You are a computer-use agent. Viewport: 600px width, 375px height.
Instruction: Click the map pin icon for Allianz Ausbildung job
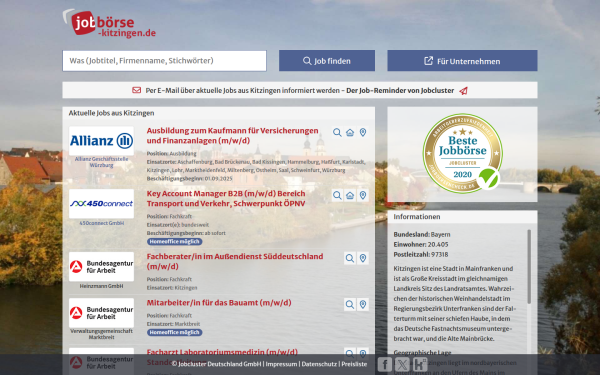363,132
